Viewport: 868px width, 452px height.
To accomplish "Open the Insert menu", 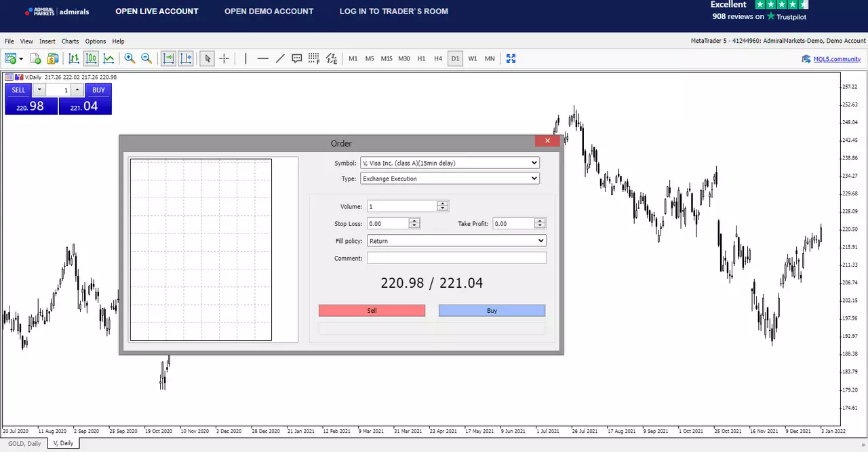I will tap(47, 41).
